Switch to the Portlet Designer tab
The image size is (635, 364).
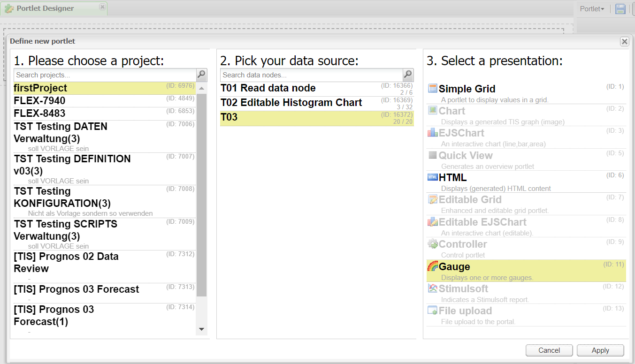[x=45, y=8]
